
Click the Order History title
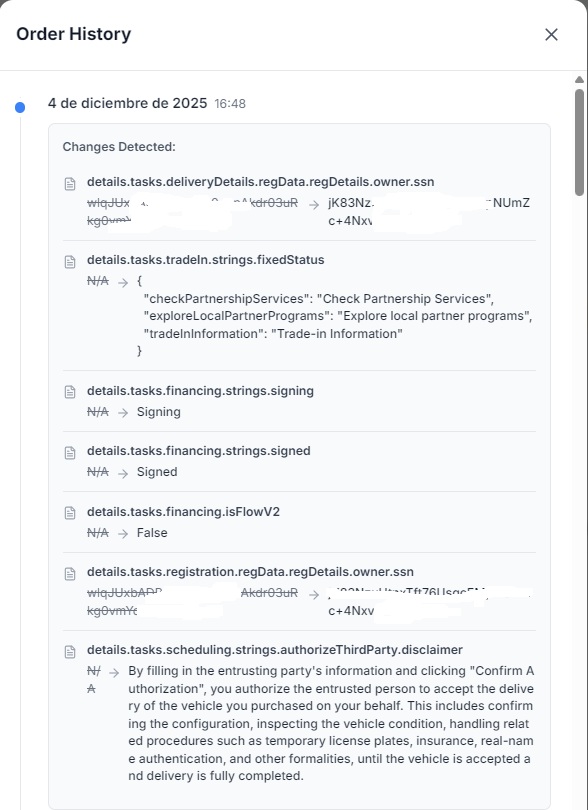coord(73,34)
